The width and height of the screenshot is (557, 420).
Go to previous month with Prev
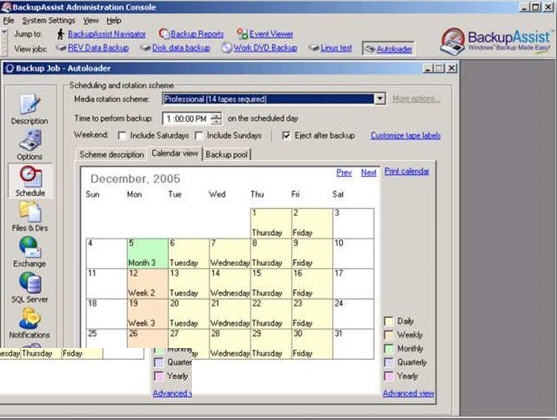344,173
